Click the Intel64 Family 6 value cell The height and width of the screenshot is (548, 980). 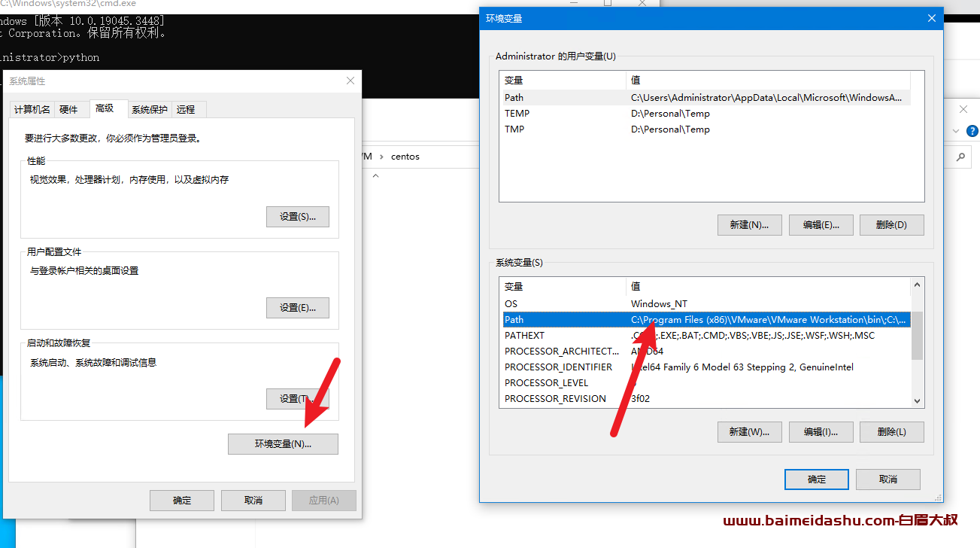[742, 367]
